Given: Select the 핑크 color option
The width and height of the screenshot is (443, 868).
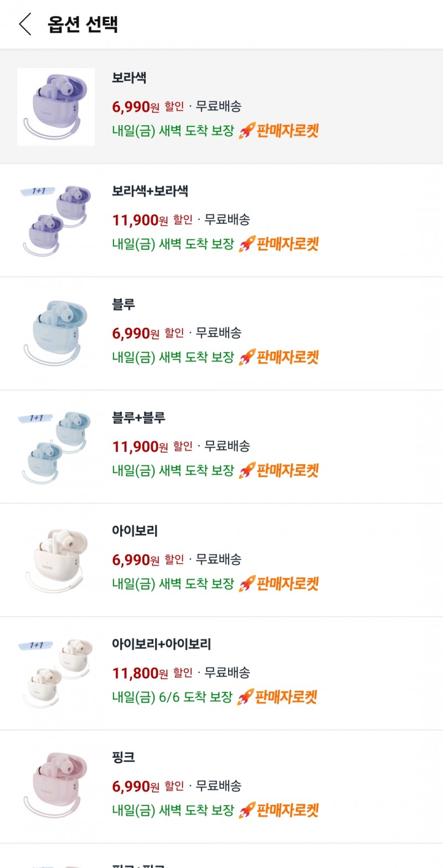Looking at the screenshot, I should [123, 757].
